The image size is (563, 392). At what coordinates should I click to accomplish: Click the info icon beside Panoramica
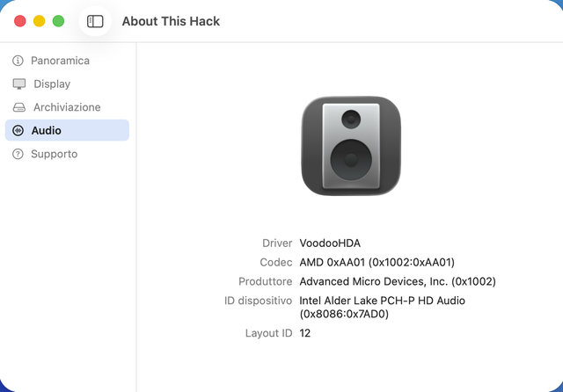[18, 61]
